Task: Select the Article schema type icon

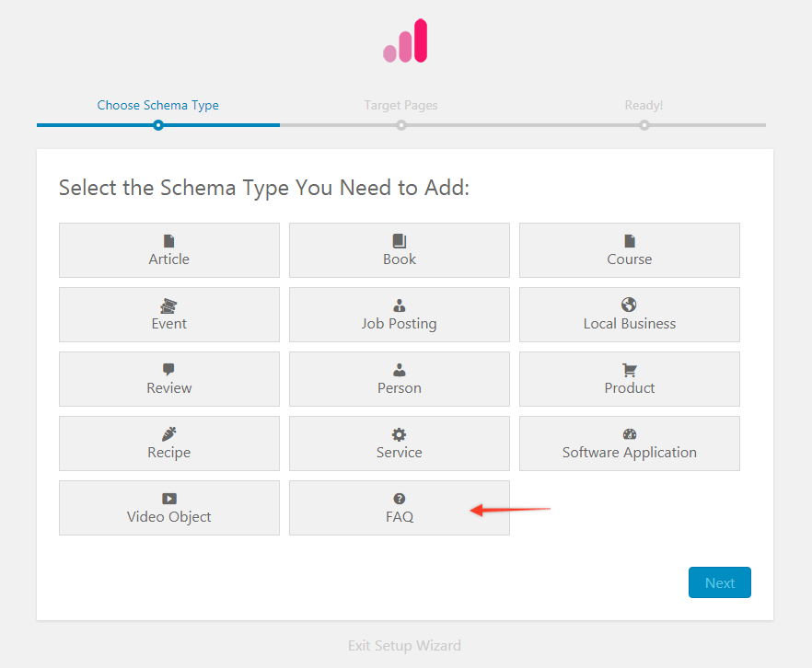Action: 169,241
